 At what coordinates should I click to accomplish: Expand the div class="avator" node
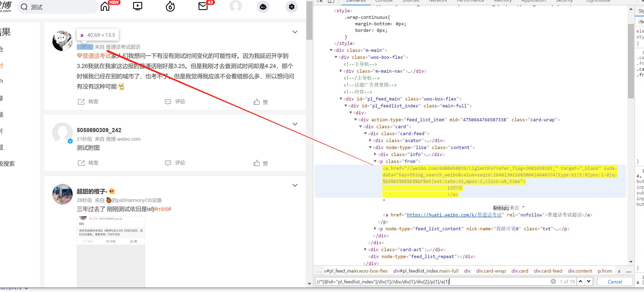371,140
